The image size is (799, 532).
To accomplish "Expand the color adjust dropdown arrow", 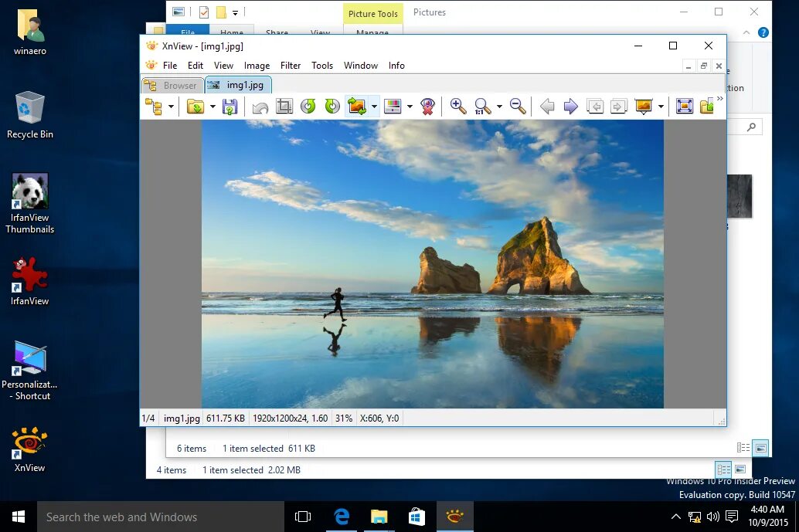I will [410, 107].
